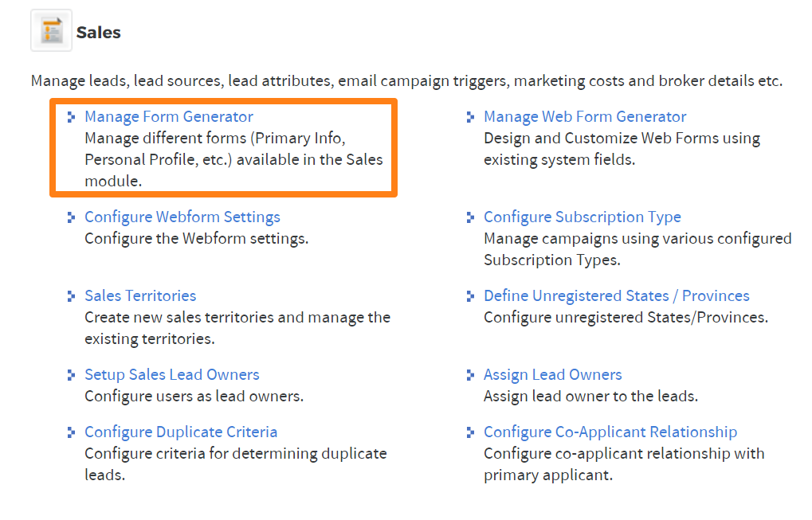
Task: Click bullet icon beside Configure Subscription Type
Action: (471, 217)
